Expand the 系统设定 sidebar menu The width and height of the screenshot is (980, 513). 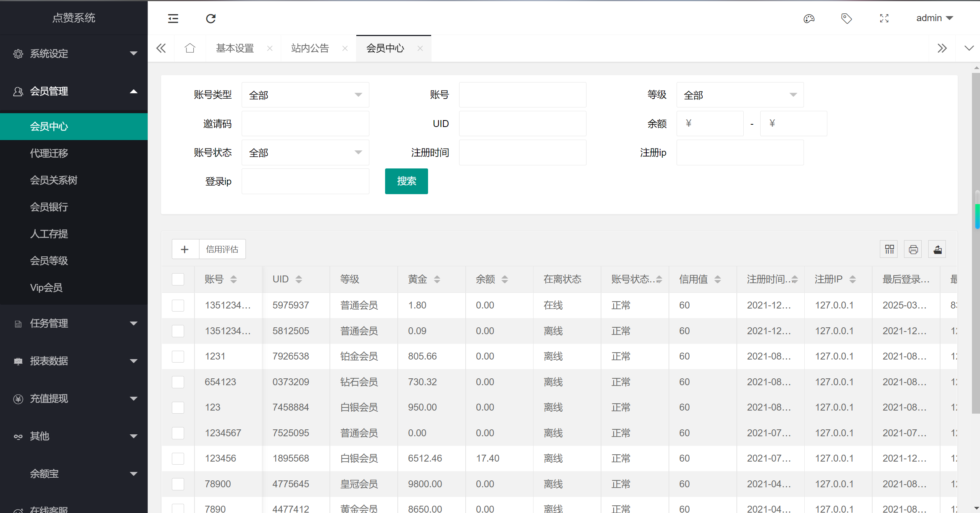[74, 53]
